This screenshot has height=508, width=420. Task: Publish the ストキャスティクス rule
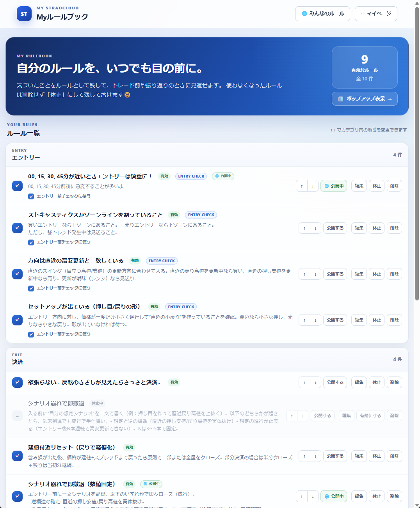pyautogui.click(x=335, y=228)
